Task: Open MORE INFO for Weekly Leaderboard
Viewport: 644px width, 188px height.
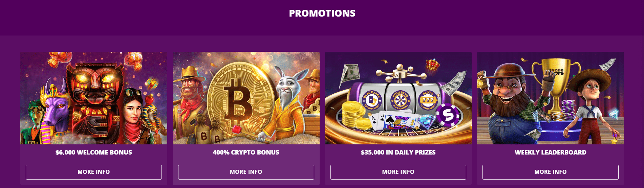Action: (x=550, y=172)
